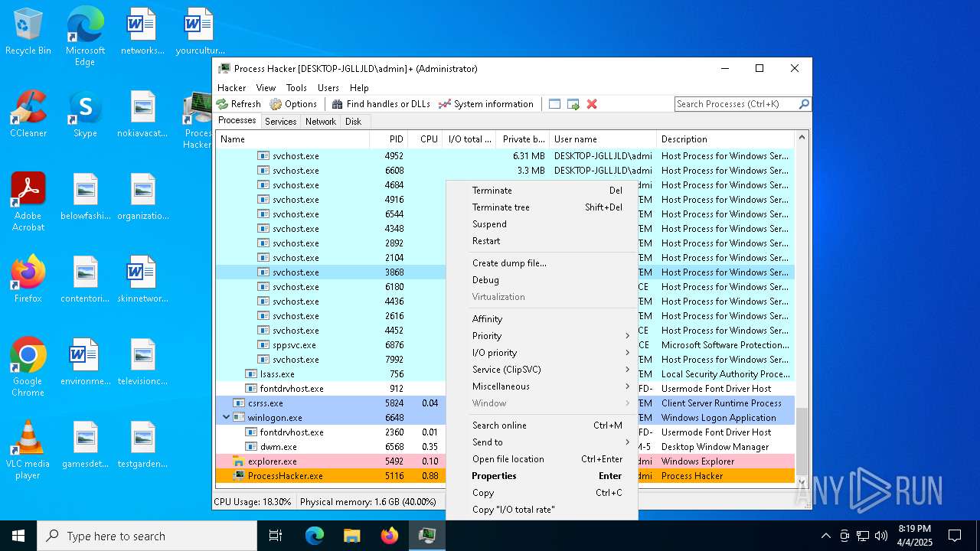Click the find window toolbar icon
Screen dimensions: 980x551
pos(555,104)
